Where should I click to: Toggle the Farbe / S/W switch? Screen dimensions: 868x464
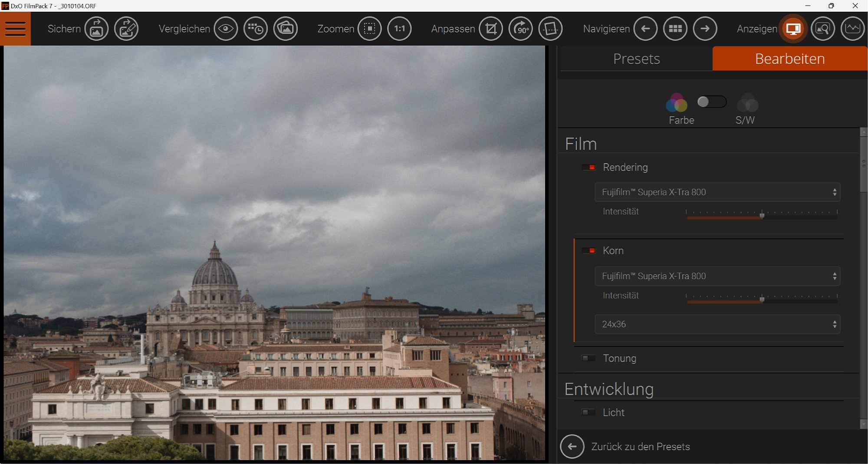pyautogui.click(x=711, y=102)
